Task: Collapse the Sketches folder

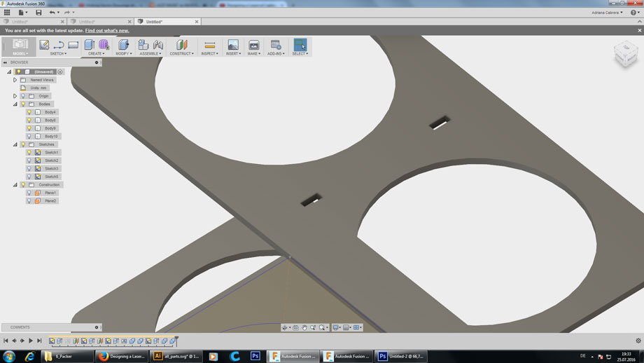Action: 15,144
